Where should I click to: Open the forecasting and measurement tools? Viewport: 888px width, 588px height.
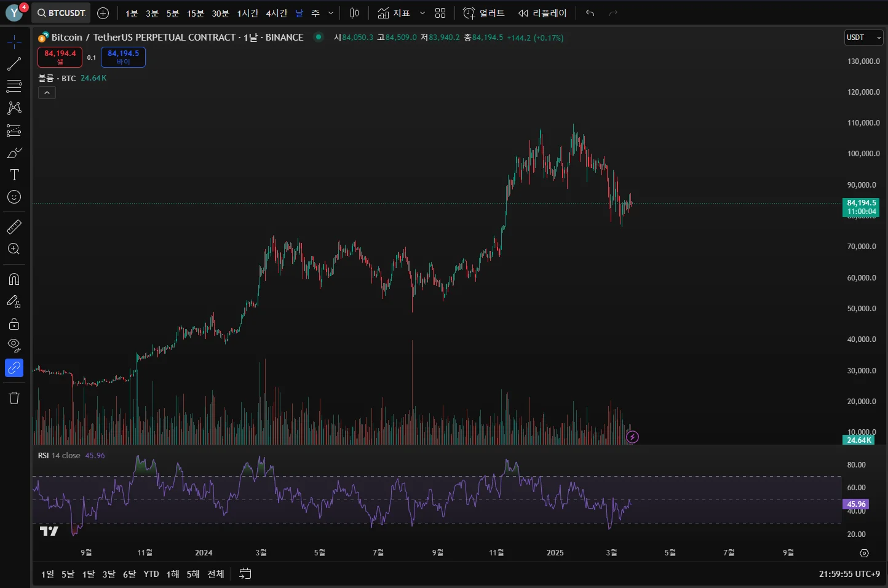(14, 130)
